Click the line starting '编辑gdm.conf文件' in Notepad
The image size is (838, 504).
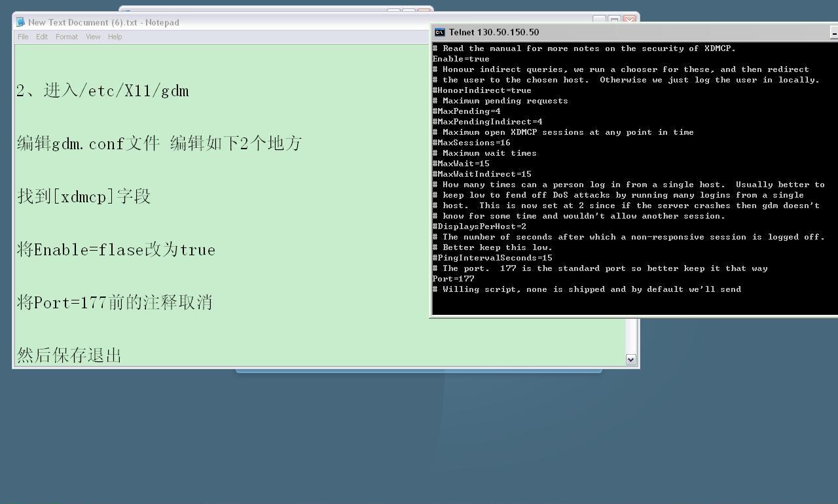coord(159,143)
